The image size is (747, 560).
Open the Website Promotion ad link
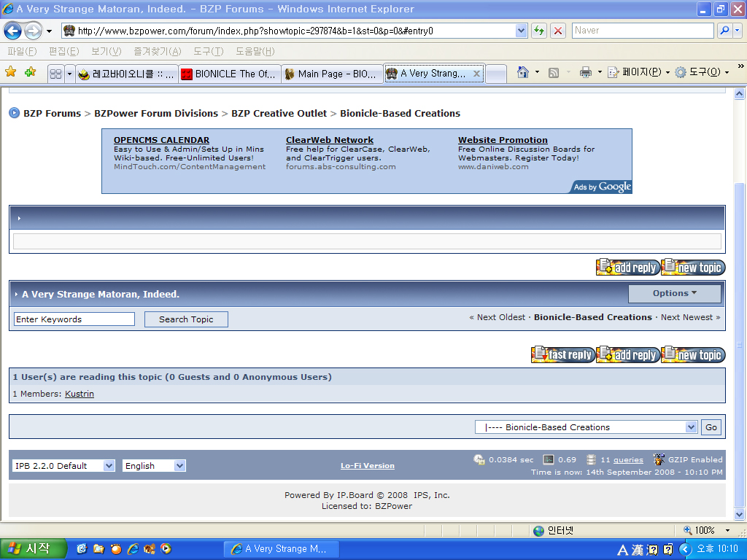503,140
